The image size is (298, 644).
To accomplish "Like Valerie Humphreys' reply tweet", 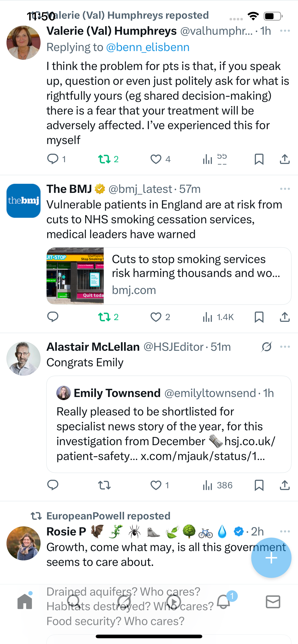I will click(x=156, y=159).
